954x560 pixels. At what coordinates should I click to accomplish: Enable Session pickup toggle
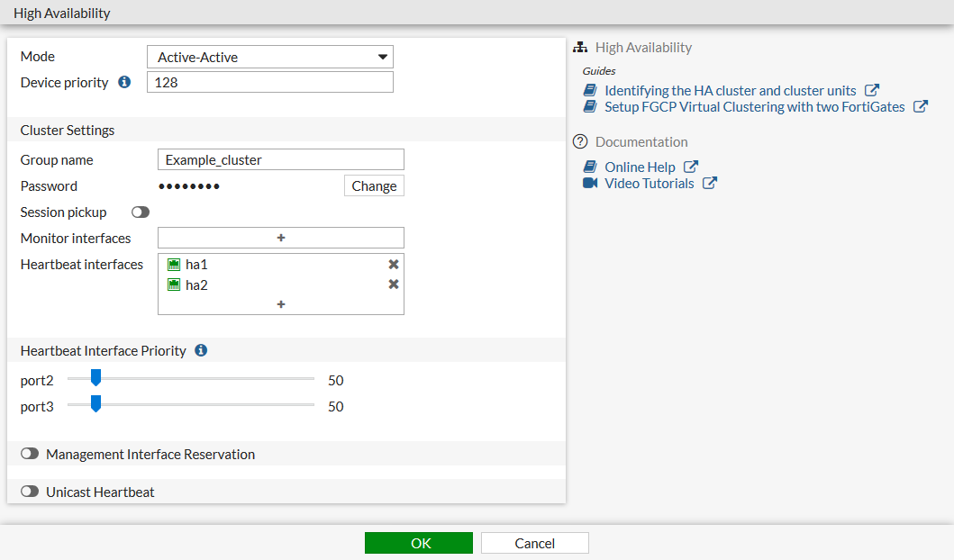tap(141, 212)
